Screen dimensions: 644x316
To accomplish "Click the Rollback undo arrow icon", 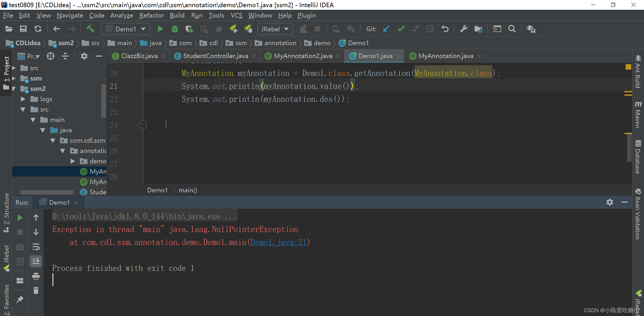I will point(445,29).
